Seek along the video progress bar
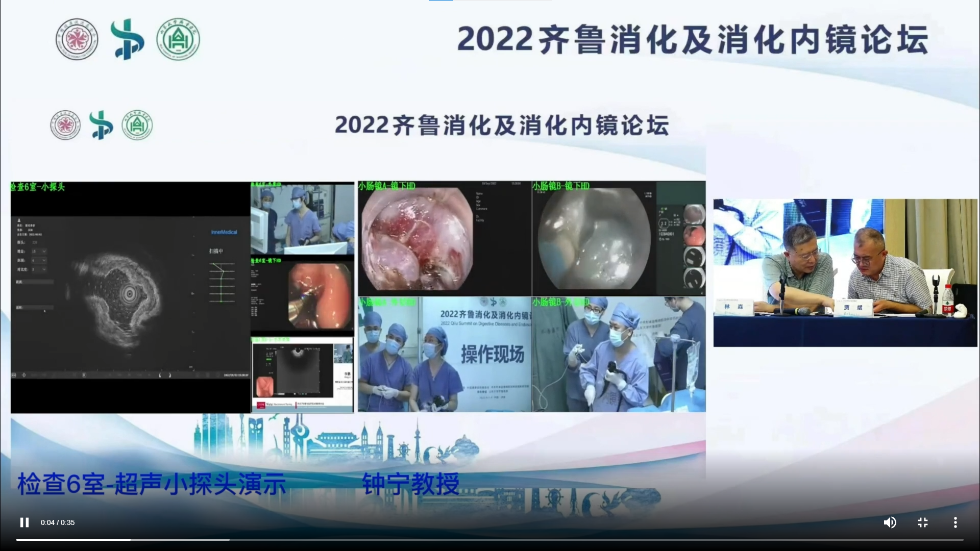Screen dimensions: 980x551 pos(490,539)
